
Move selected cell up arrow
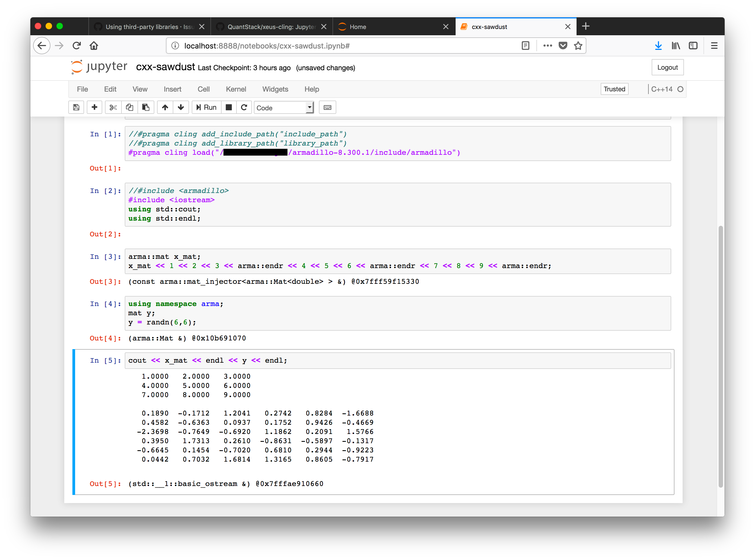(165, 107)
